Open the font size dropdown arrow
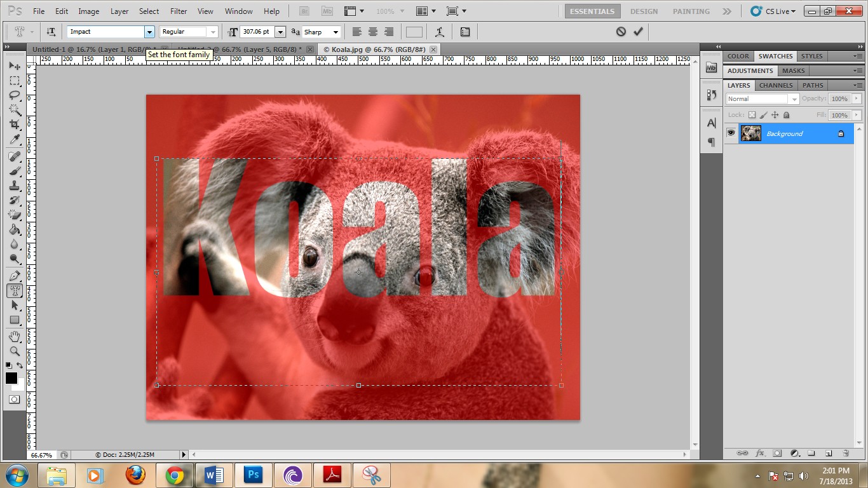Screen dimensions: 868x488 pos(280,32)
